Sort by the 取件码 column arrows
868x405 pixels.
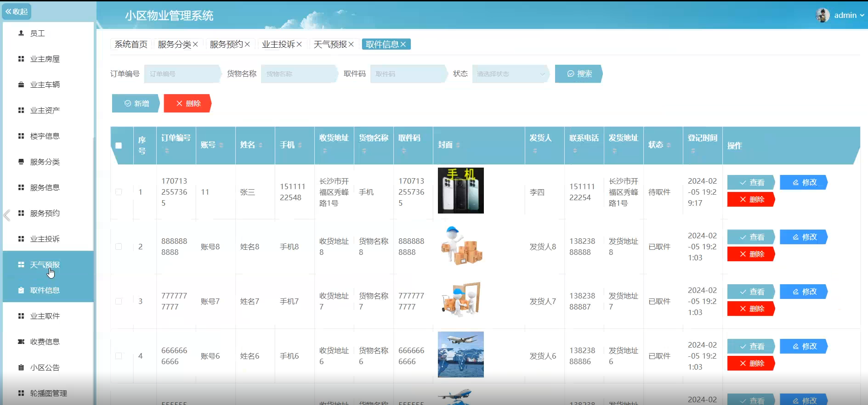pos(404,151)
